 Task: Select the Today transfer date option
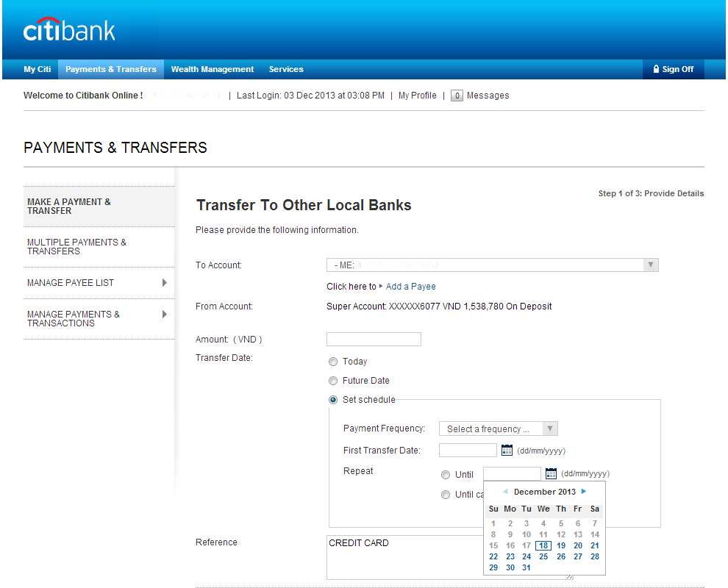333,362
